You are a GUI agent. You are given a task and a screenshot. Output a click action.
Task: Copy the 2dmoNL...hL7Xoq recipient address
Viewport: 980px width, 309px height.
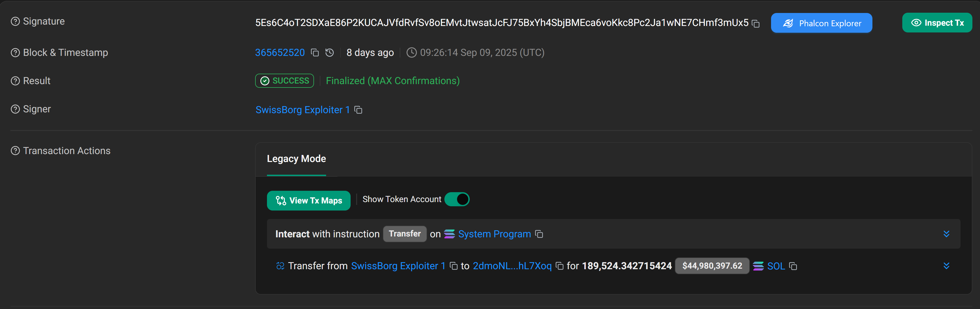(559, 266)
